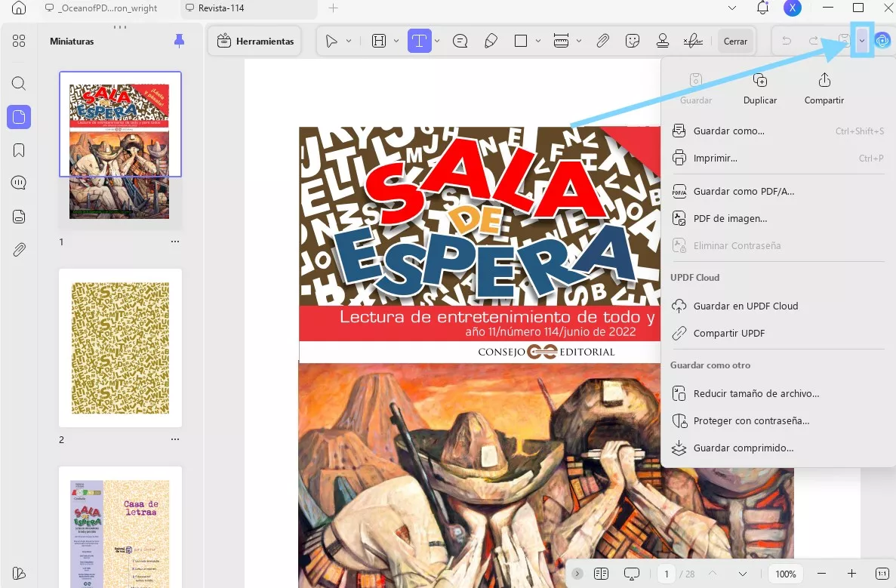Expand the tab list chevron in title bar
This screenshot has width=896, height=588.
pos(732,8)
